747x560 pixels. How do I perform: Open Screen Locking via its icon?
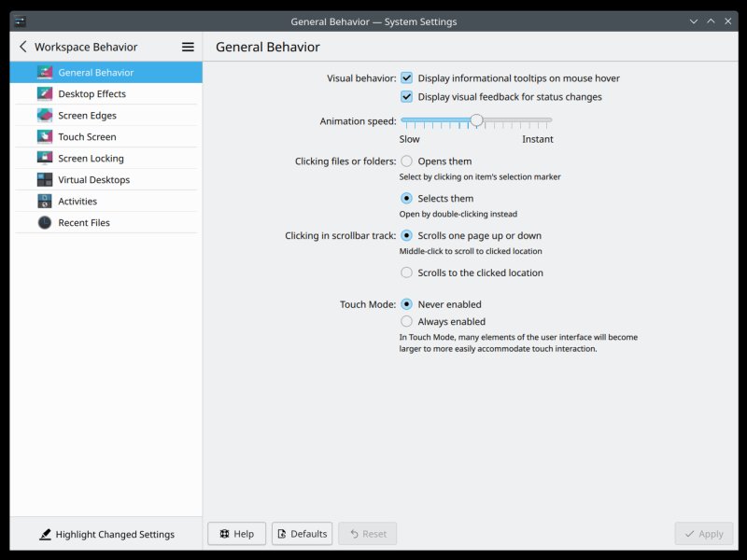45,159
